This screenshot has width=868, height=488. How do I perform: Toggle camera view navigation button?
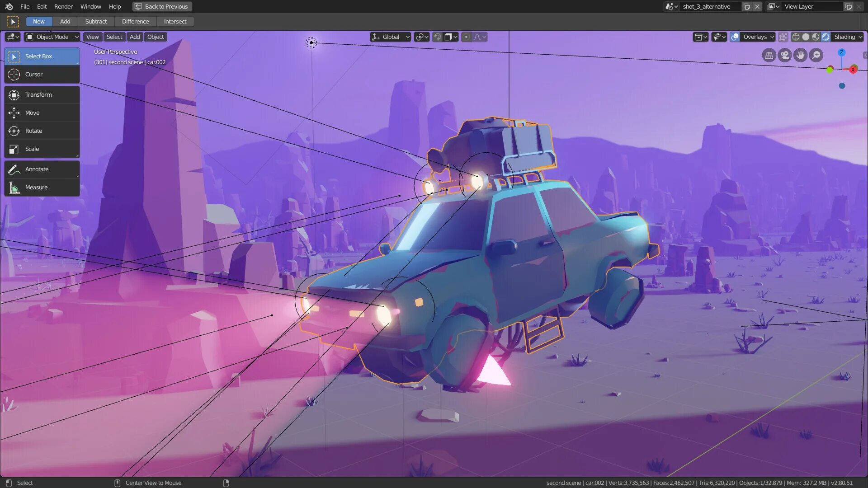[785, 55]
